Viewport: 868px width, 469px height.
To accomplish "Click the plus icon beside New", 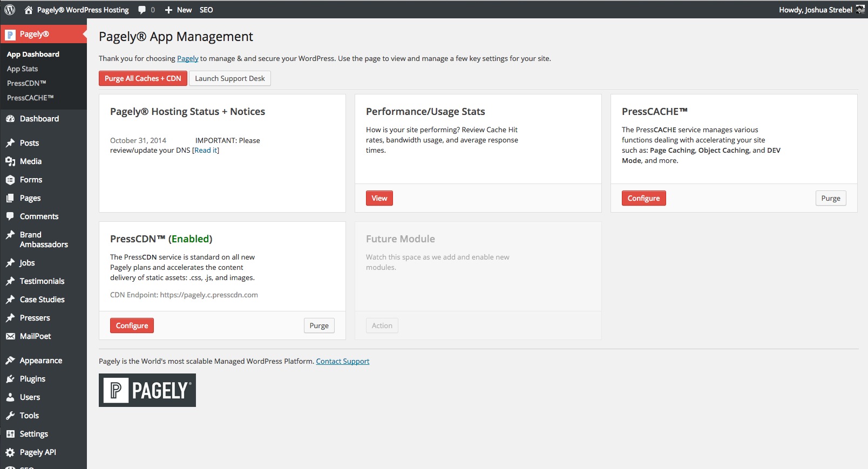I will click(168, 10).
